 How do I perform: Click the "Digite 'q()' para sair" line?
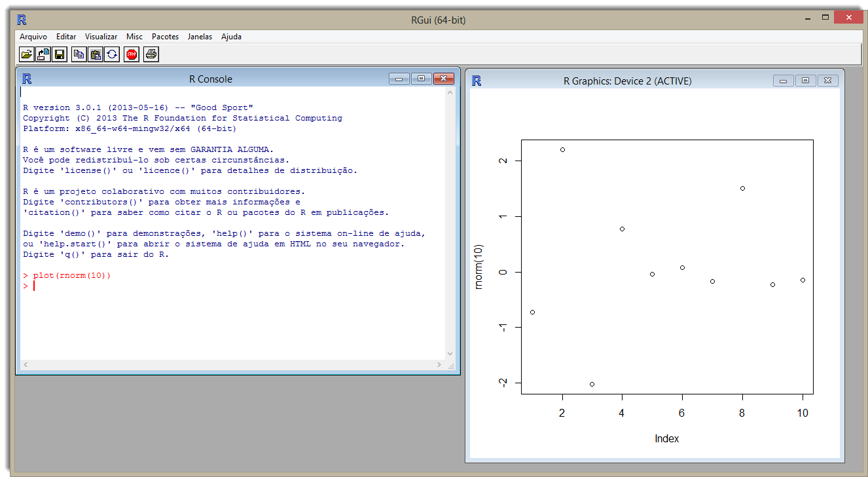96,254
